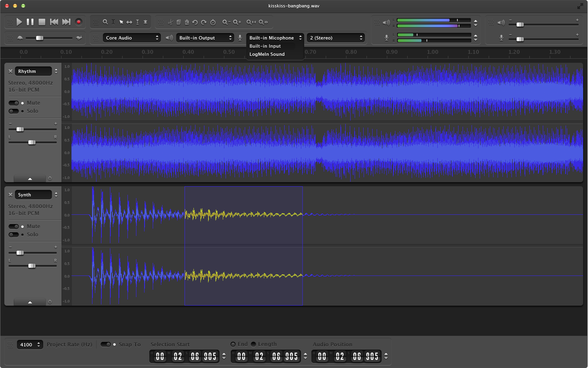Image resolution: width=588 pixels, height=368 pixels.
Task: Click the timer stopwatch icon
Action: tap(213, 22)
